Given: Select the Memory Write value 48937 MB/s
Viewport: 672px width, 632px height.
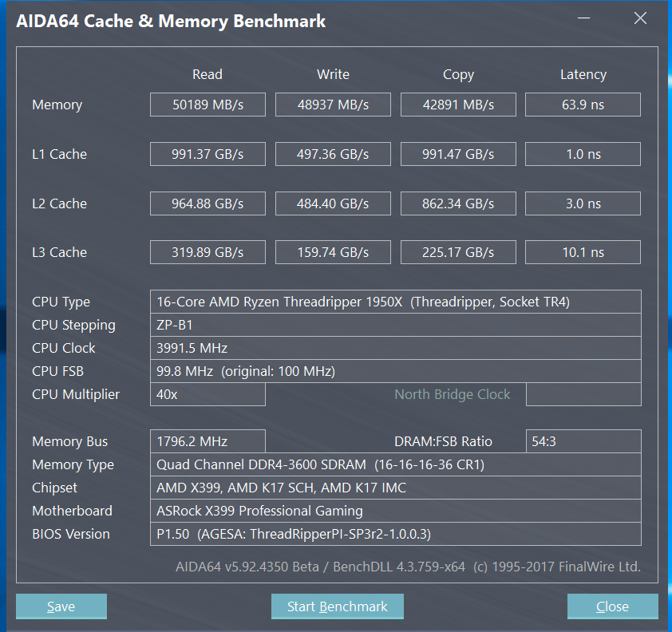Looking at the screenshot, I should click(333, 105).
